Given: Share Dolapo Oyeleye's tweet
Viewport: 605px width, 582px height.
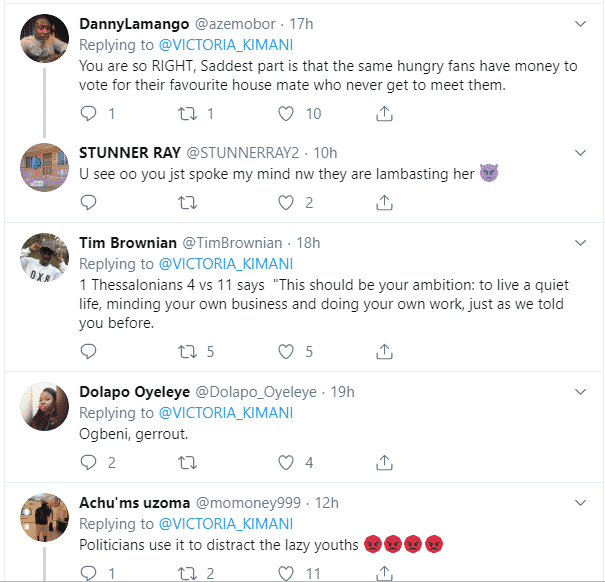Looking at the screenshot, I should pos(384,462).
